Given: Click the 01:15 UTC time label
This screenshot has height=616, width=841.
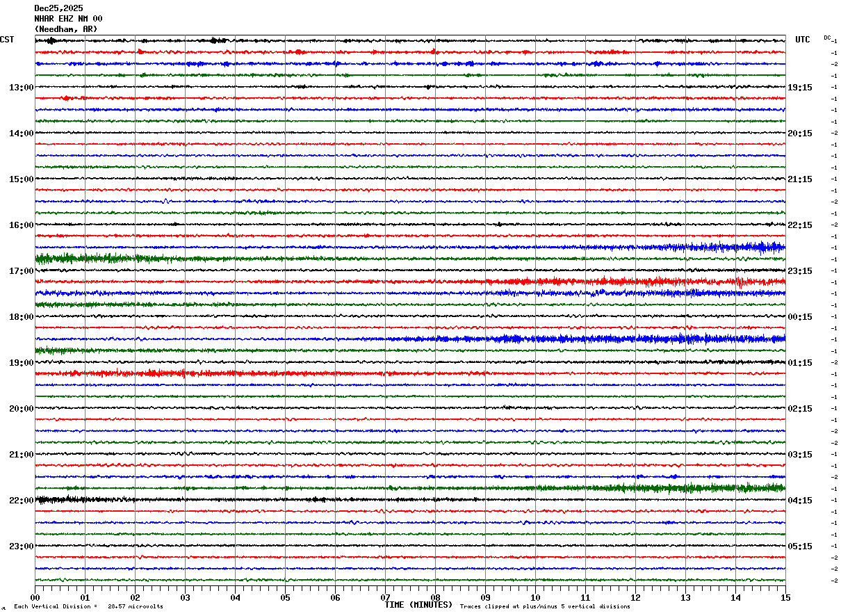Looking at the screenshot, I should [x=800, y=363].
